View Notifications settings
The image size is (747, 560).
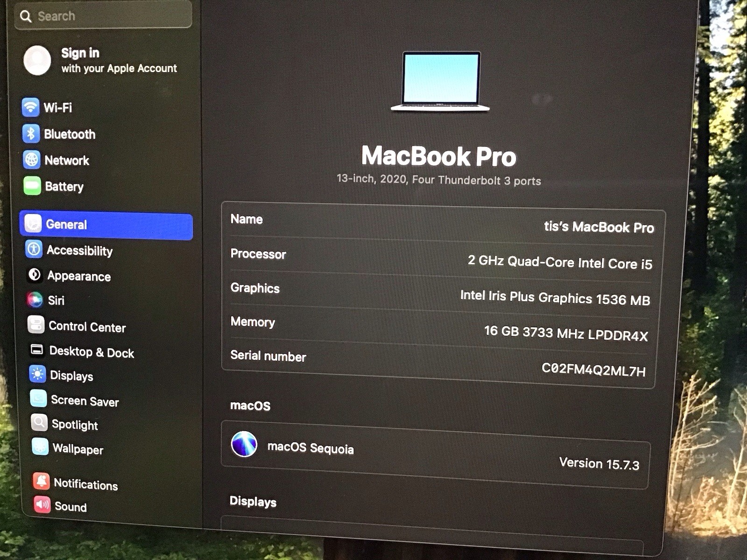pyautogui.click(x=86, y=484)
